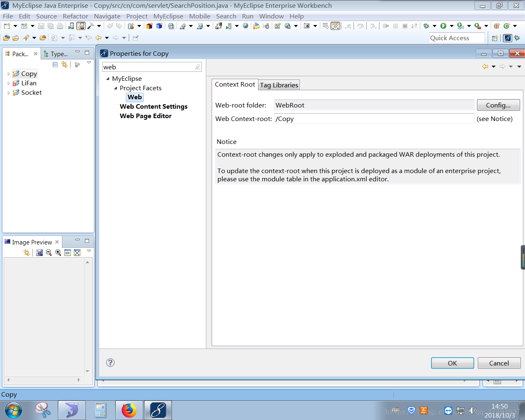The height and width of the screenshot is (420, 525).
Task: Click the back arrow in Properties dialog
Action: (x=485, y=66)
